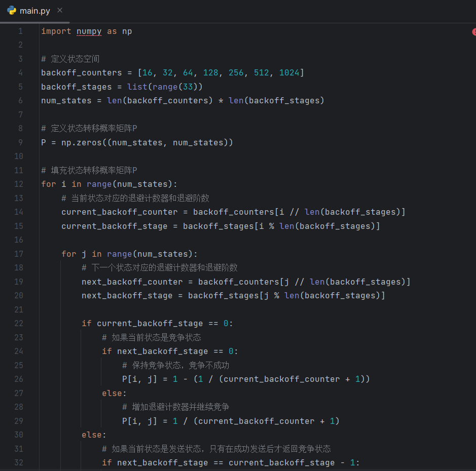Viewport: 476px width, 471px height.
Task: Select the main.py editor tab
Action: 34,11
